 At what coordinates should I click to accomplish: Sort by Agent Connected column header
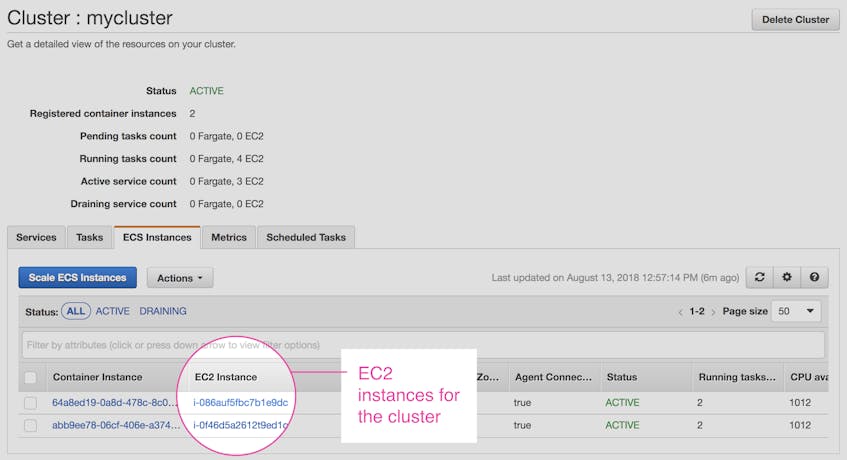[553, 377]
